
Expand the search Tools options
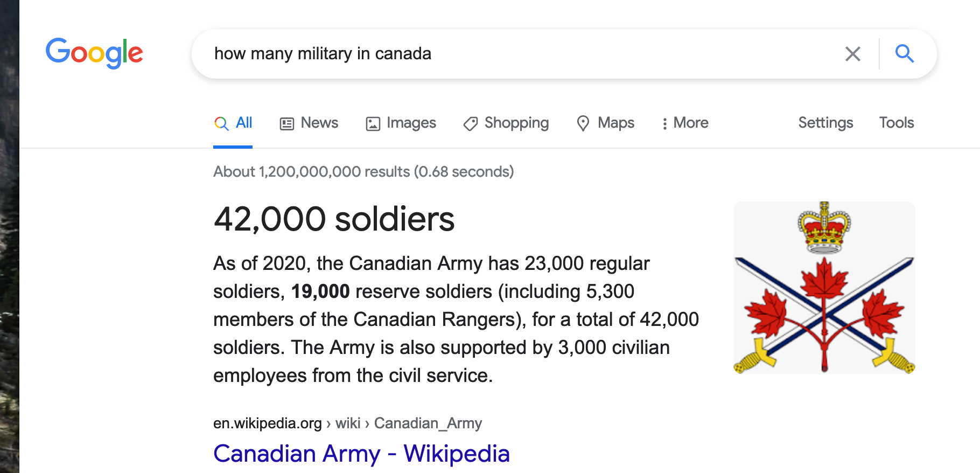coord(897,123)
